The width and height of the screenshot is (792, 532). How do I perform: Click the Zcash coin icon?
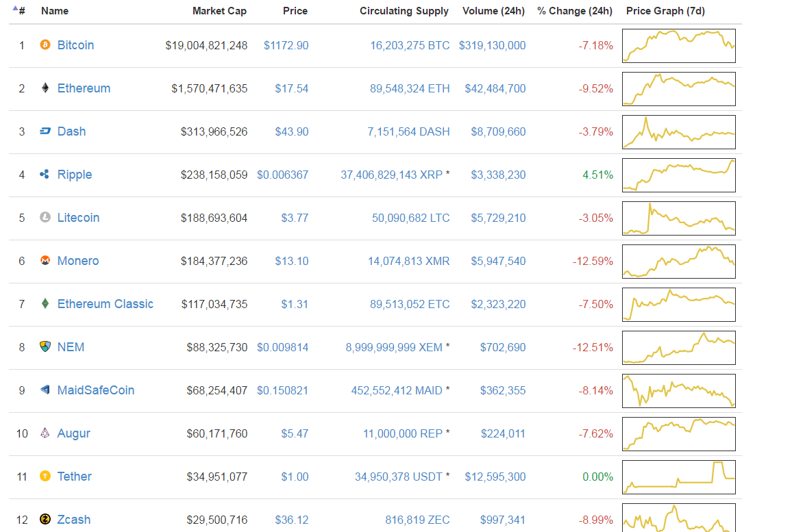click(x=45, y=519)
